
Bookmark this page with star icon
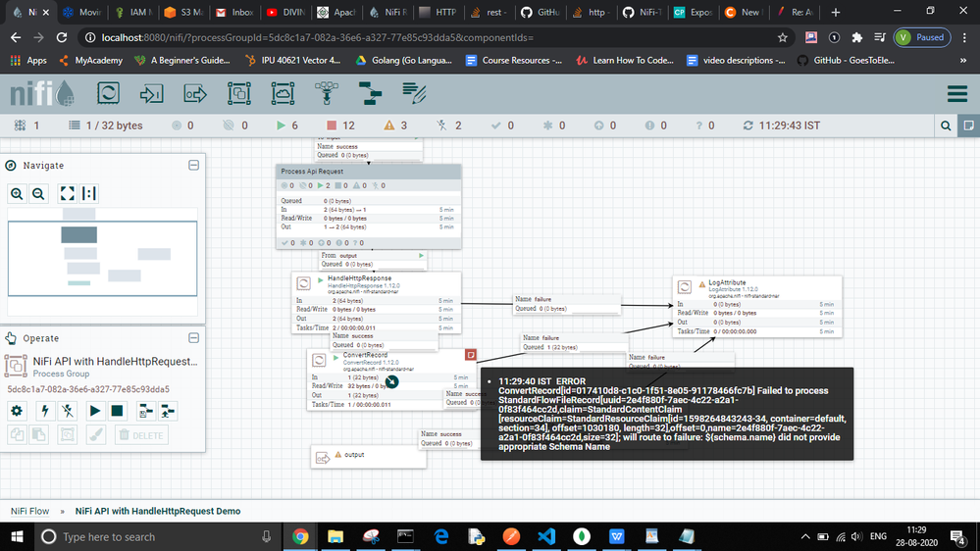coord(783,37)
